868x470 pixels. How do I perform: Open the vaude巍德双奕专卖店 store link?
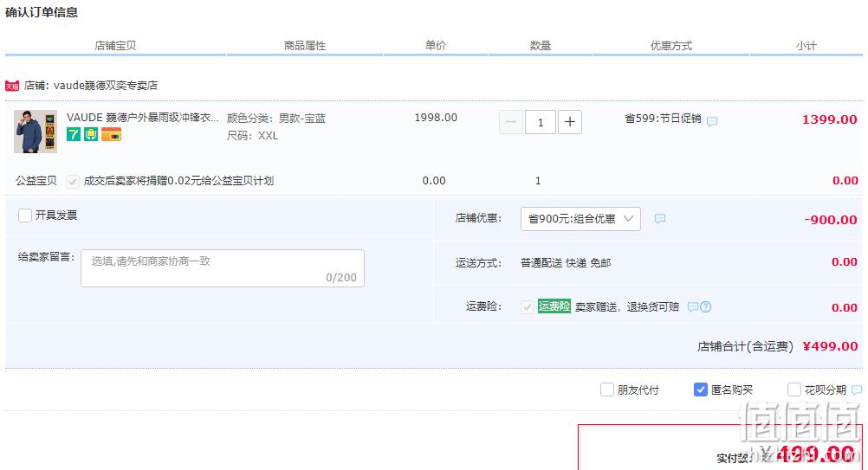(x=106, y=85)
